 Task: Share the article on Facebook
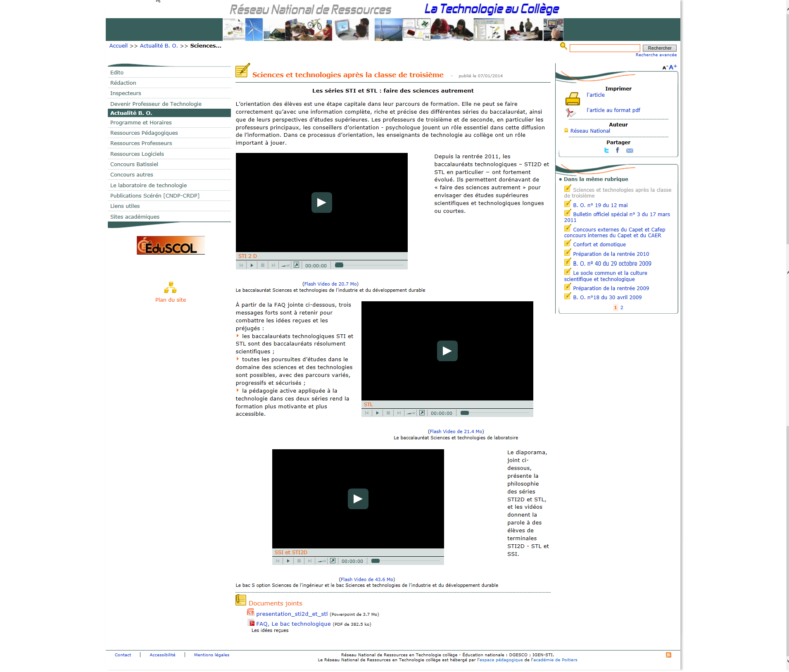[x=618, y=150]
